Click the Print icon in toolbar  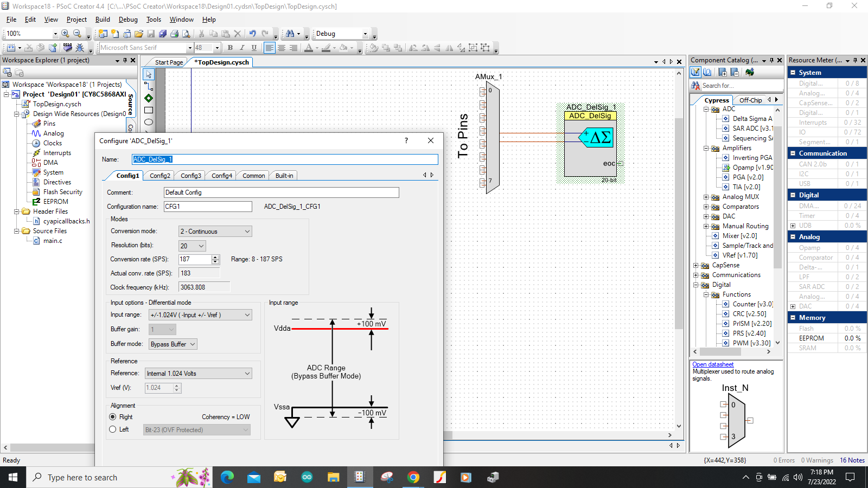175,34
